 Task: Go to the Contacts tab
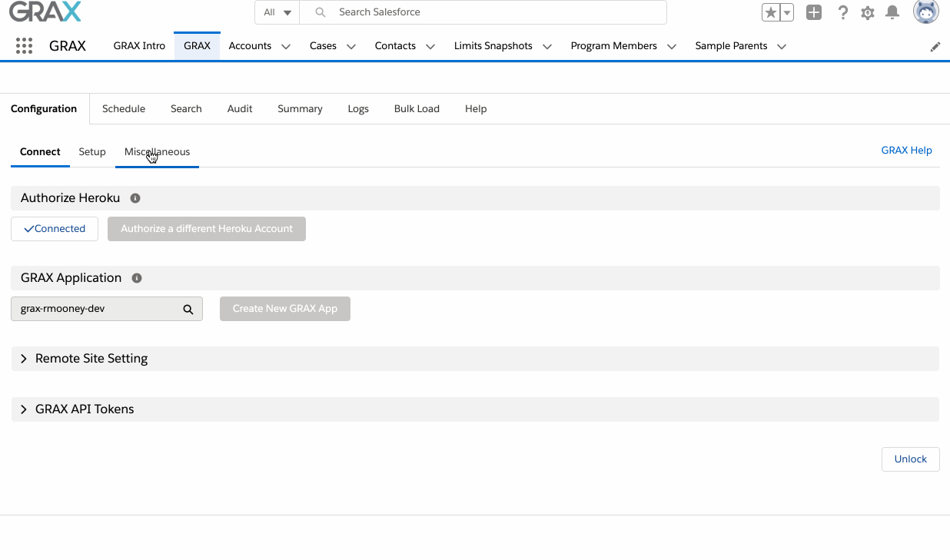coord(395,46)
